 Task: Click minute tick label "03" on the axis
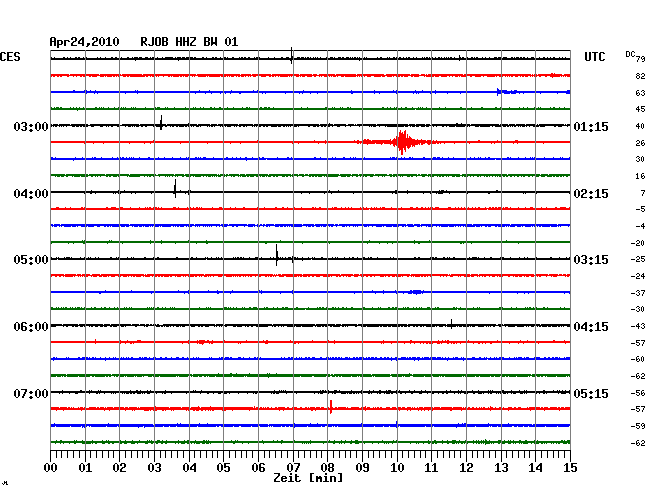click(154, 468)
